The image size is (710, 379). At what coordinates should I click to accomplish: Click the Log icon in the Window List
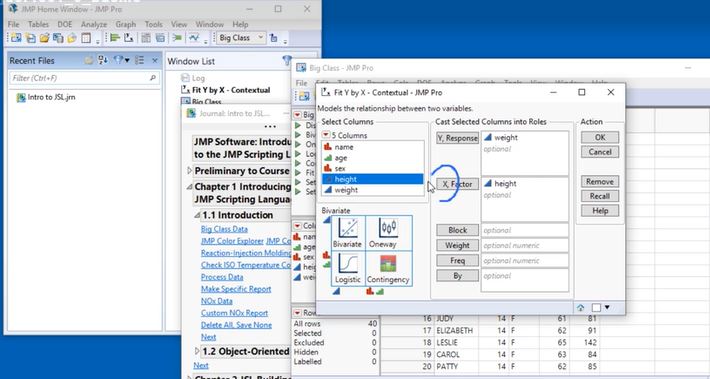185,78
